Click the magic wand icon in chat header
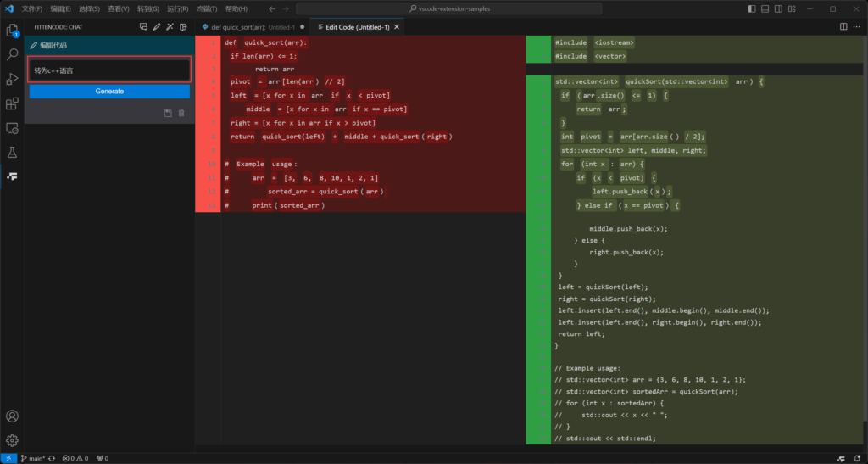This screenshot has width=868, height=464. click(x=170, y=27)
